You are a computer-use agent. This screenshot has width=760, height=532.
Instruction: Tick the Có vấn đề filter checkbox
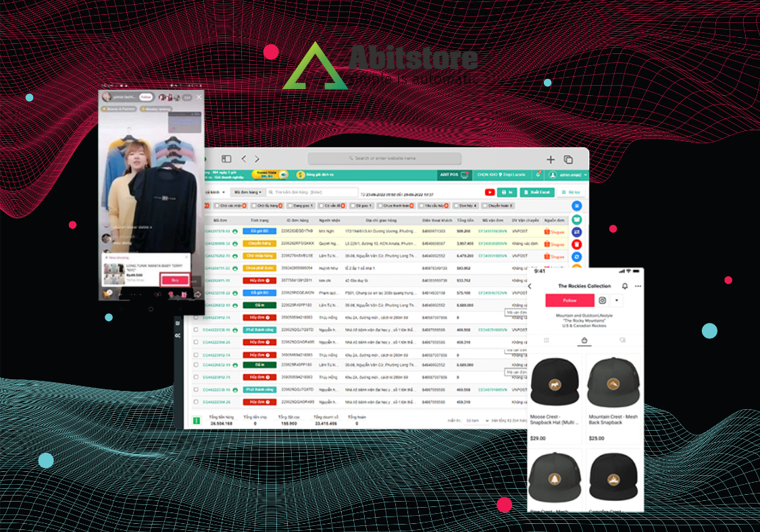321,206
